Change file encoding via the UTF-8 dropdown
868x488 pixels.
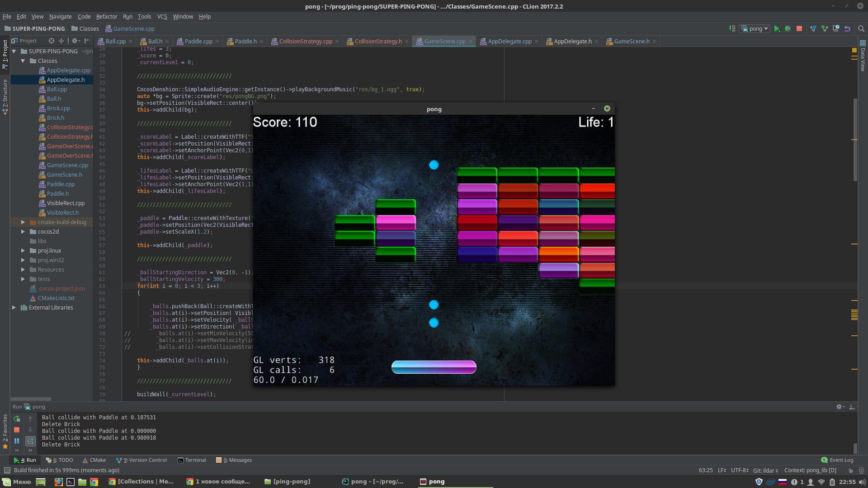pos(740,470)
